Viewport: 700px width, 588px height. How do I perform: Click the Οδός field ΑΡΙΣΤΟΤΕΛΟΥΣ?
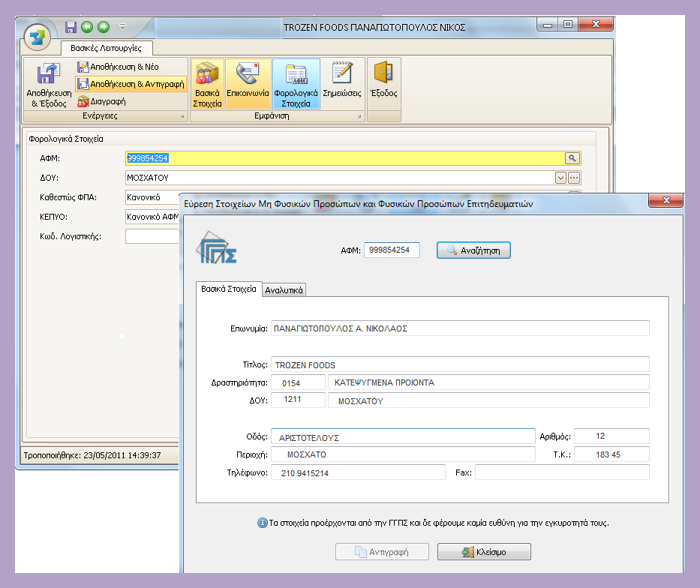[403, 436]
